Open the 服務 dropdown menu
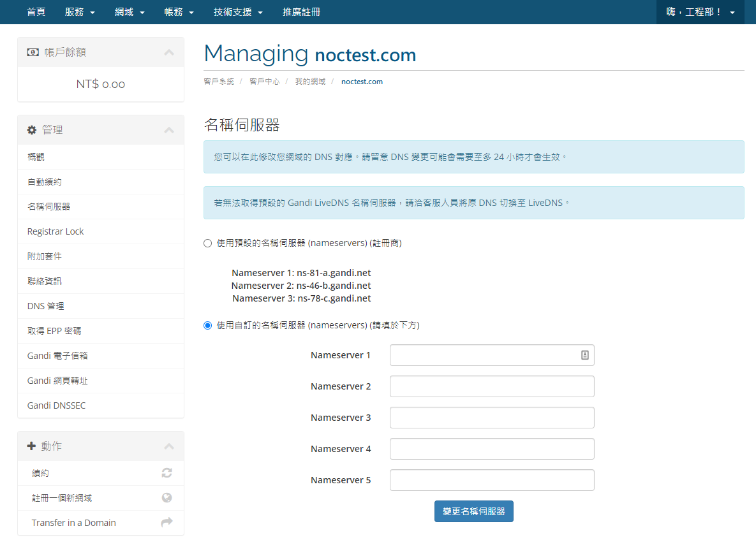Screen dimensions: 756x540 point(80,12)
